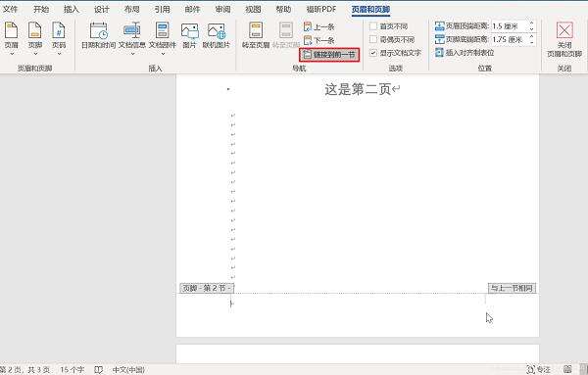Viewport: 588px width, 375px height.
Task: Click Insert Alignment Tab (插入对齐制表位)
Action: coord(465,53)
